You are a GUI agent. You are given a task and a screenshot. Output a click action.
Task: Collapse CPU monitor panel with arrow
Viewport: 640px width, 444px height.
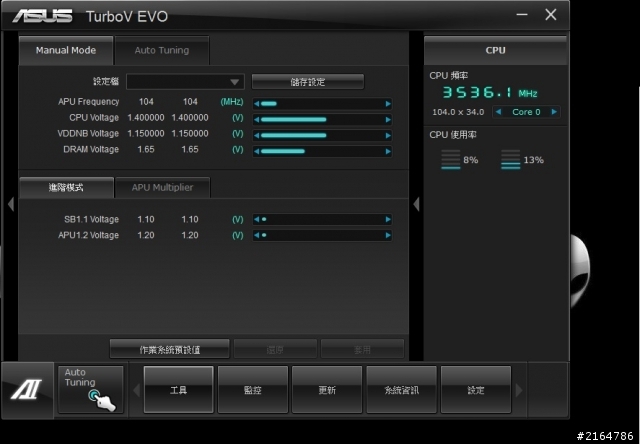[x=416, y=204]
